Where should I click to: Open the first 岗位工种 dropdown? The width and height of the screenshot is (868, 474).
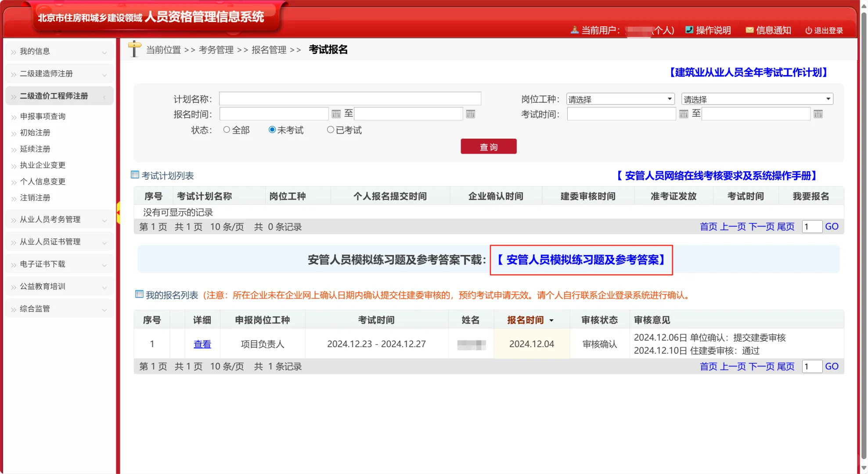tap(620, 99)
